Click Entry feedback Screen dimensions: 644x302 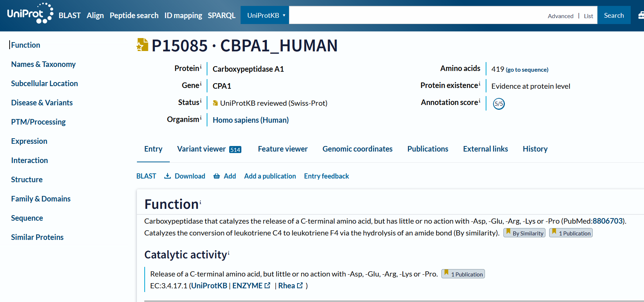click(326, 176)
